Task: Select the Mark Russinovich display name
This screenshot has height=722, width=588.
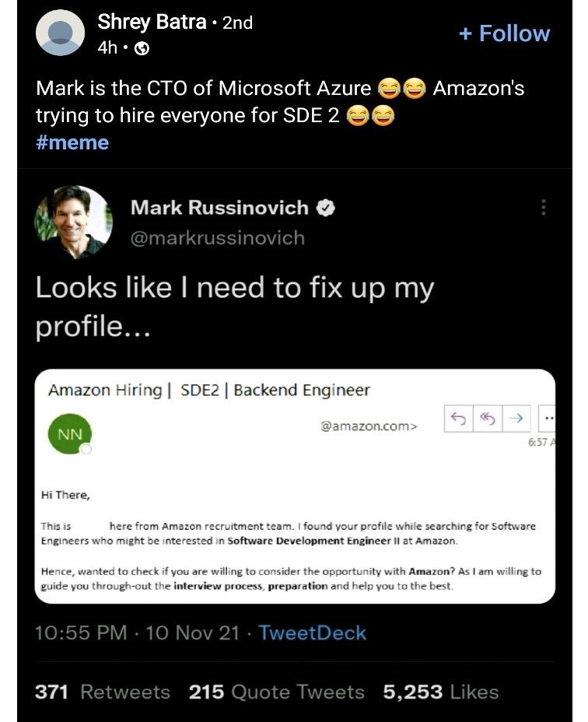Action: click(219, 208)
